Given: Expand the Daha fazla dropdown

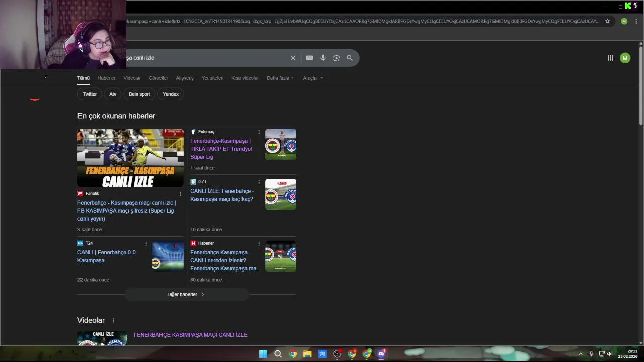Looking at the screenshot, I should pos(280,78).
